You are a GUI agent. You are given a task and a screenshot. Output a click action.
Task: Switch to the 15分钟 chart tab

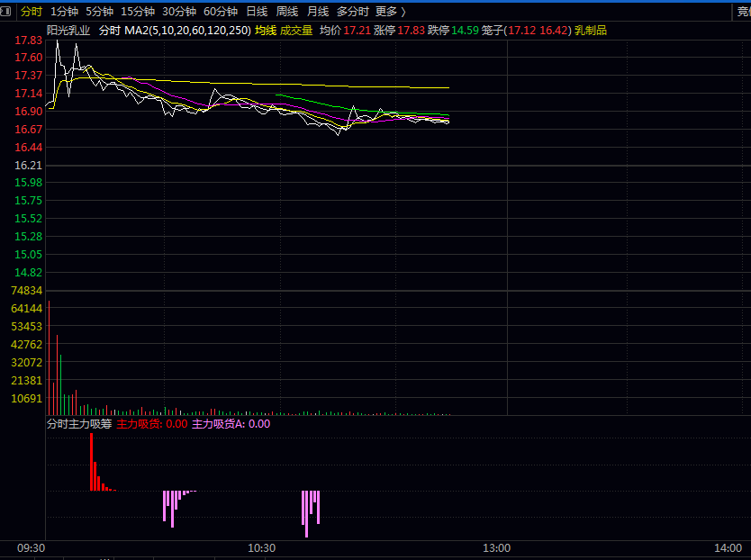(x=138, y=12)
